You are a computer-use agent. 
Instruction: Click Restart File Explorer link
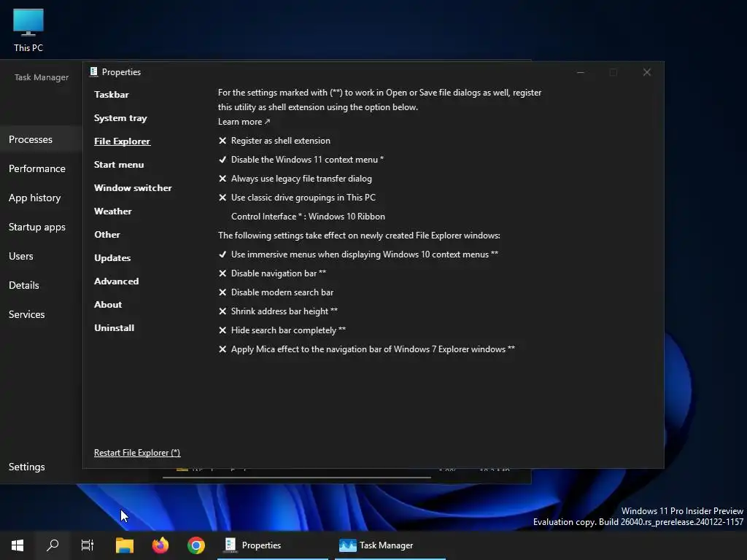tap(137, 452)
